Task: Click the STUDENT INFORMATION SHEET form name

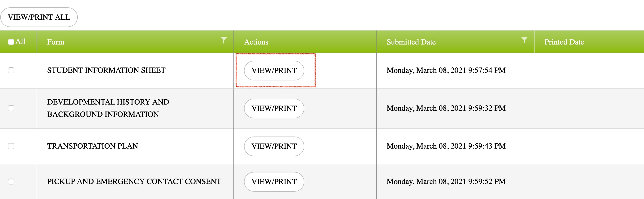Action: click(106, 70)
